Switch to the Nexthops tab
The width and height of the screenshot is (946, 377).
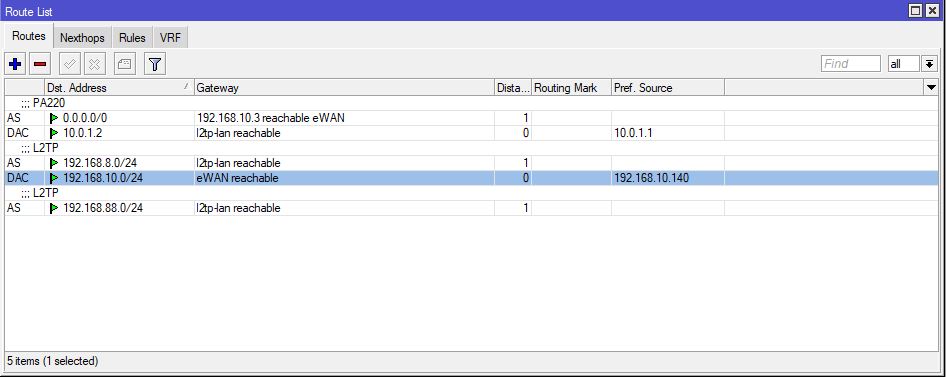tap(82, 37)
